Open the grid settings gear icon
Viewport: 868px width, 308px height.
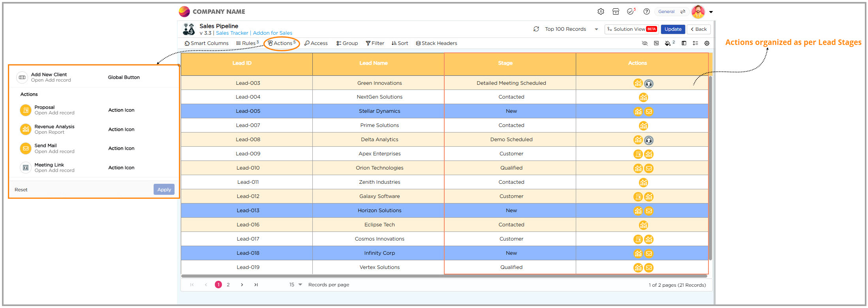click(707, 43)
